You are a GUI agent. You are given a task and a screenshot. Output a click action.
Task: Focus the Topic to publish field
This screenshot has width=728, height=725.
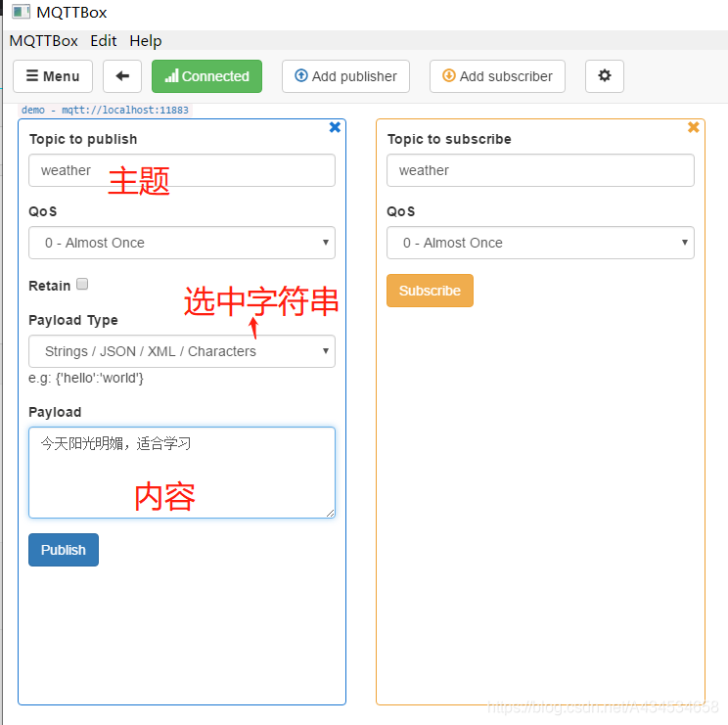[x=182, y=170]
